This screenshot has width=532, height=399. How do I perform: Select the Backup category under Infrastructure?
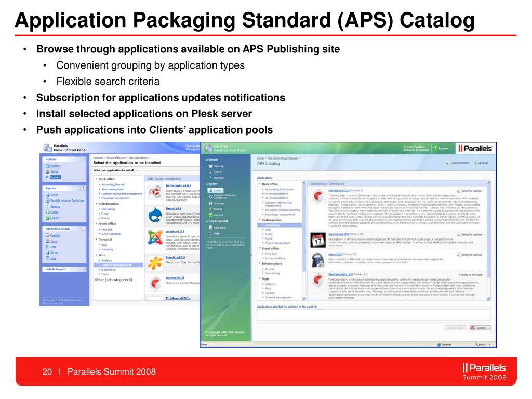(270, 269)
